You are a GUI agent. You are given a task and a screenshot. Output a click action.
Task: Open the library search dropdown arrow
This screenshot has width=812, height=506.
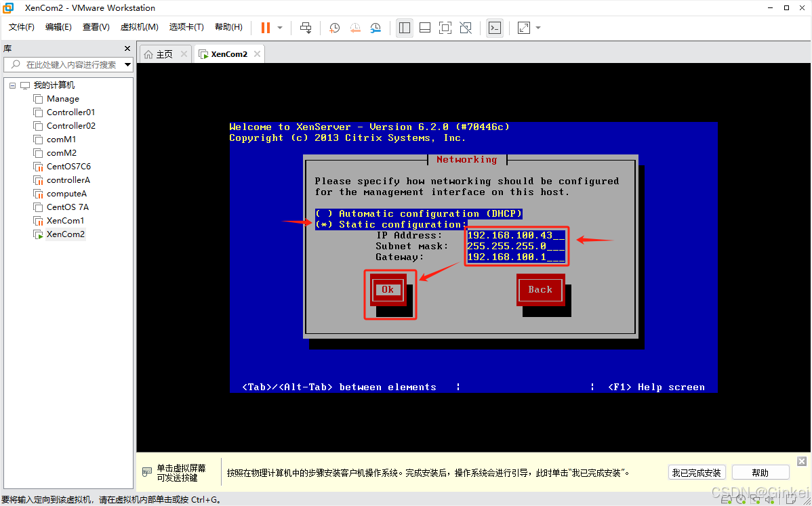pyautogui.click(x=127, y=64)
